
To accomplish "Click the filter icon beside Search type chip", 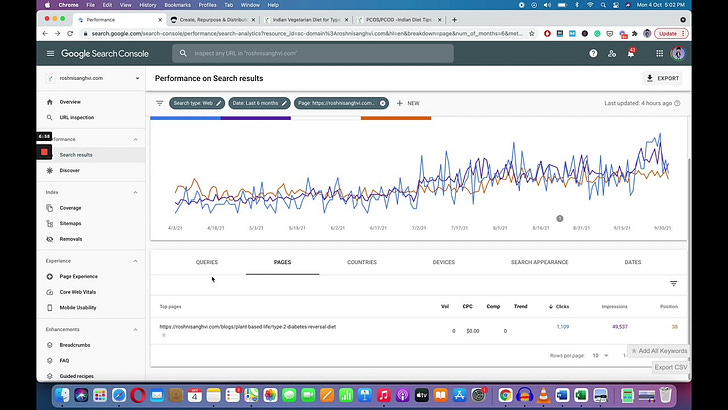I will point(159,103).
